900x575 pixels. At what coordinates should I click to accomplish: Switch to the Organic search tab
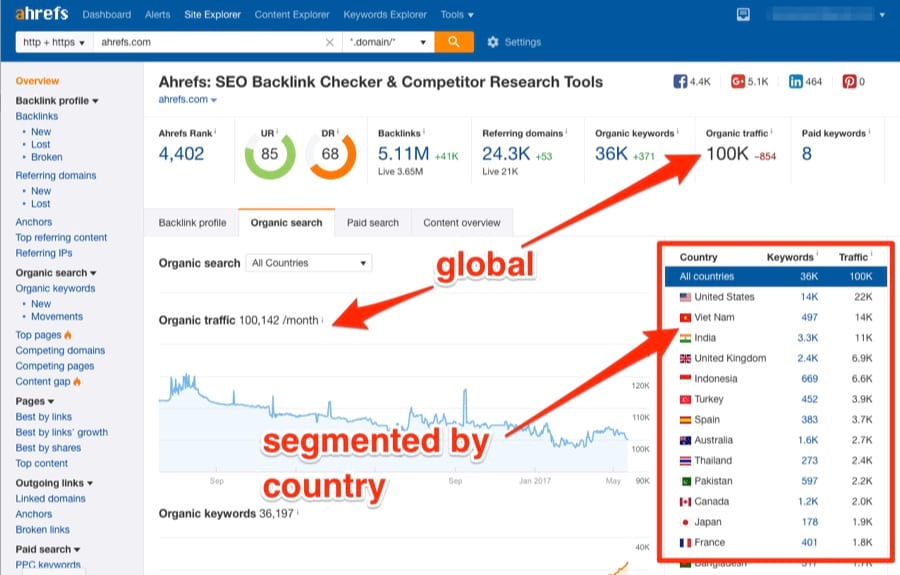(x=286, y=223)
